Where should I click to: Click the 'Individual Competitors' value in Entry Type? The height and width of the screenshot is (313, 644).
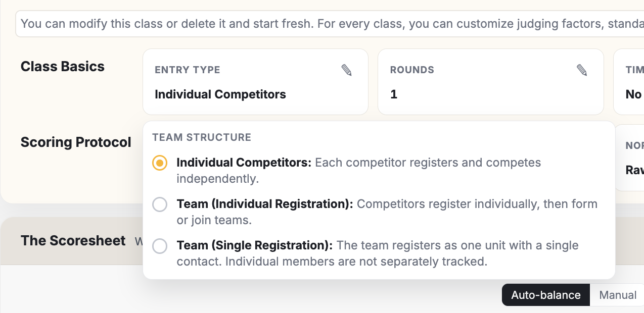(220, 94)
